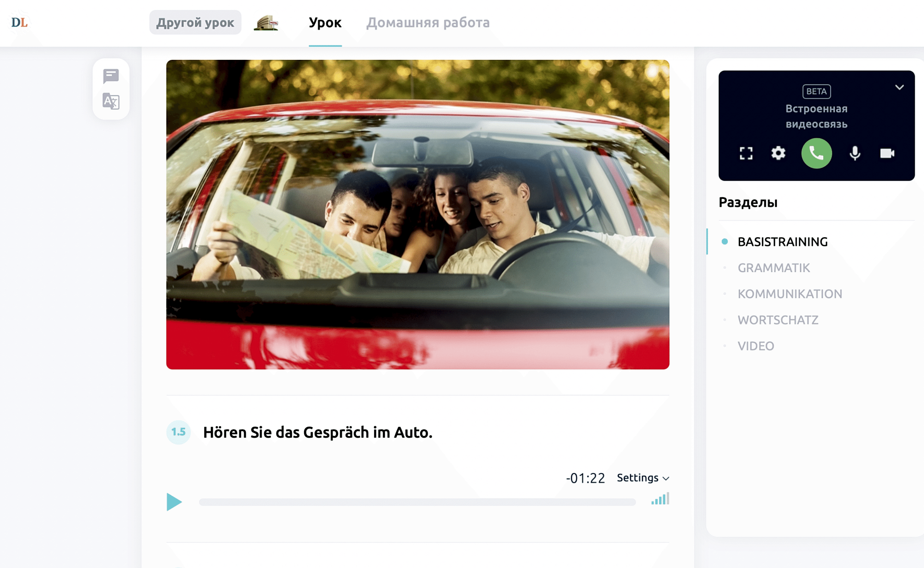Go to WORTSCHATZ section
The height and width of the screenshot is (568, 924).
click(x=778, y=320)
